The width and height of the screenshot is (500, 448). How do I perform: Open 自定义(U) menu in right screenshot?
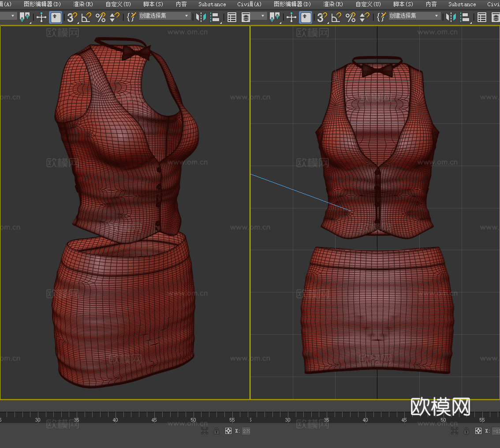point(368,4)
